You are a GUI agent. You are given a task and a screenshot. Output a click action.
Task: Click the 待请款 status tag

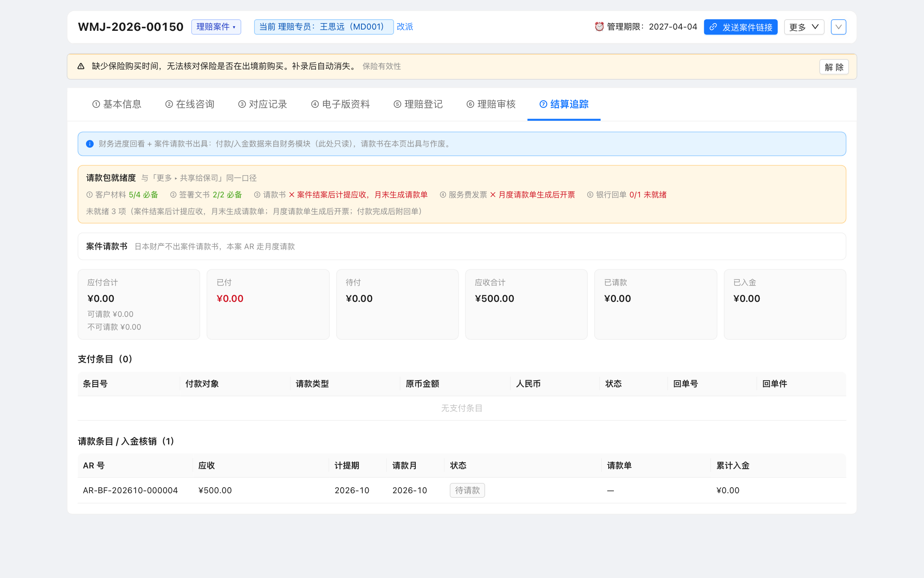pos(467,490)
